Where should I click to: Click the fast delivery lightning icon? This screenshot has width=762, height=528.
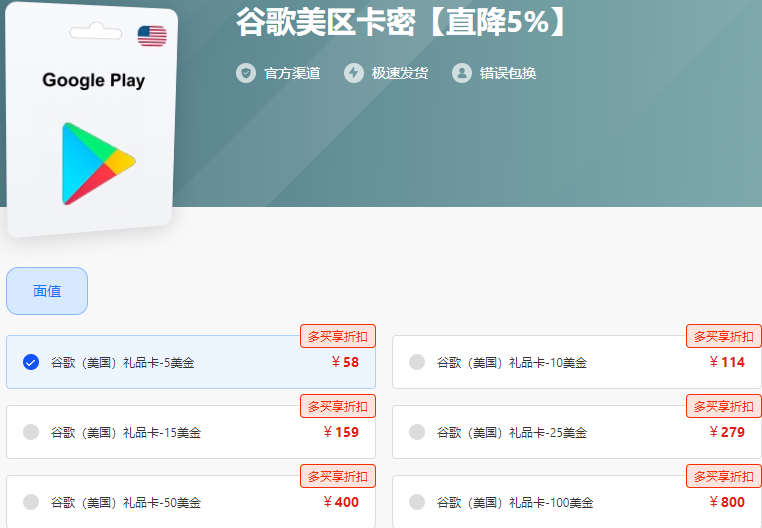pos(354,73)
